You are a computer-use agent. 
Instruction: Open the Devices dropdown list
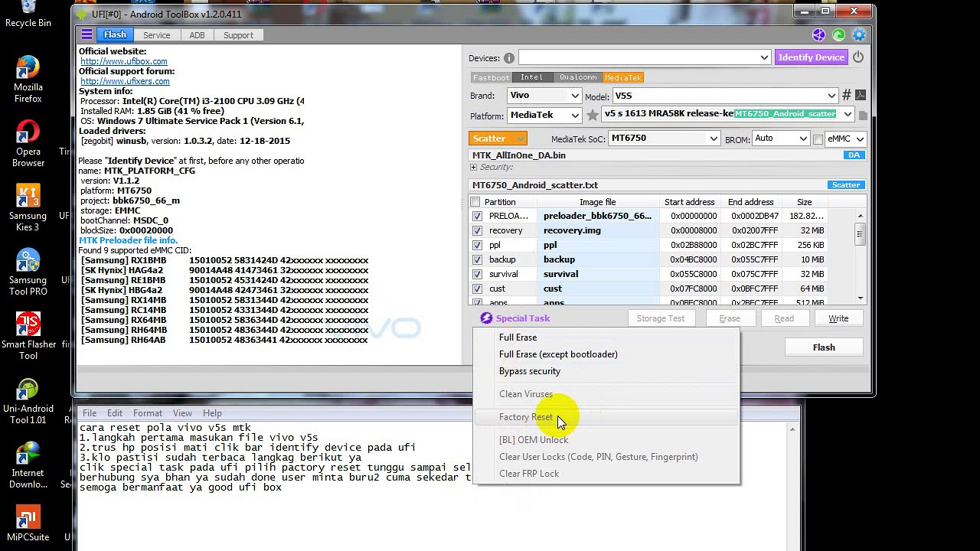(x=645, y=58)
